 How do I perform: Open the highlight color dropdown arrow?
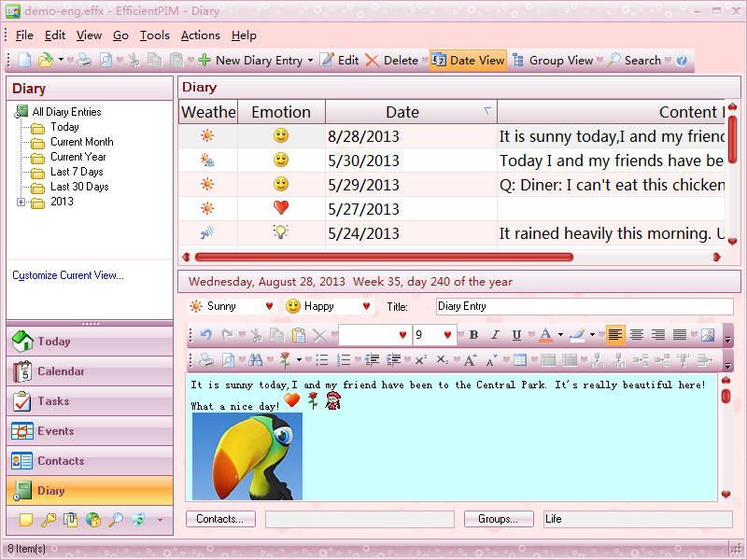click(592, 335)
